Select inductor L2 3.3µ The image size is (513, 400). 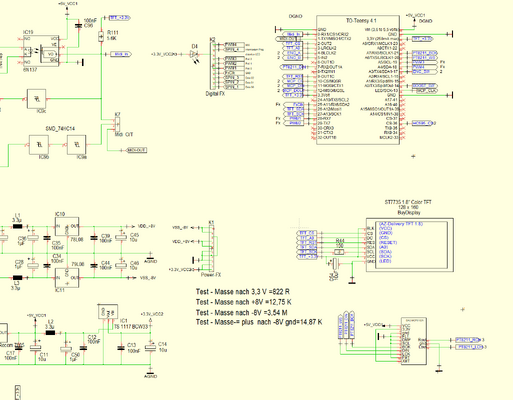coord(50,332)
